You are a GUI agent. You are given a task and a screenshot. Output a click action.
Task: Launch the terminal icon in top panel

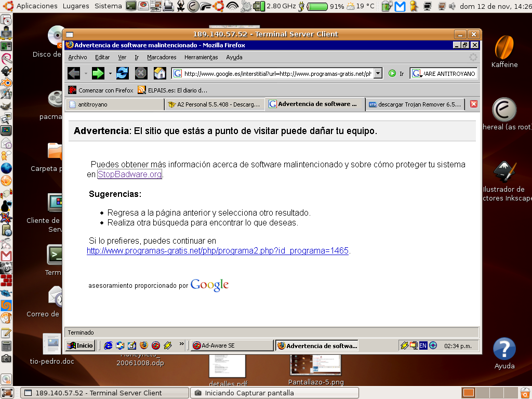point(131,6)
